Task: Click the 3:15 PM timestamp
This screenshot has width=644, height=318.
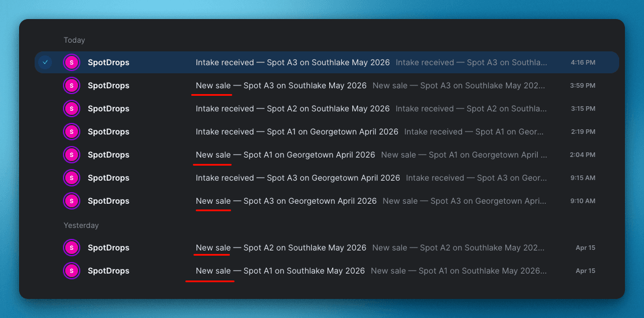Action: click(583, 109)
